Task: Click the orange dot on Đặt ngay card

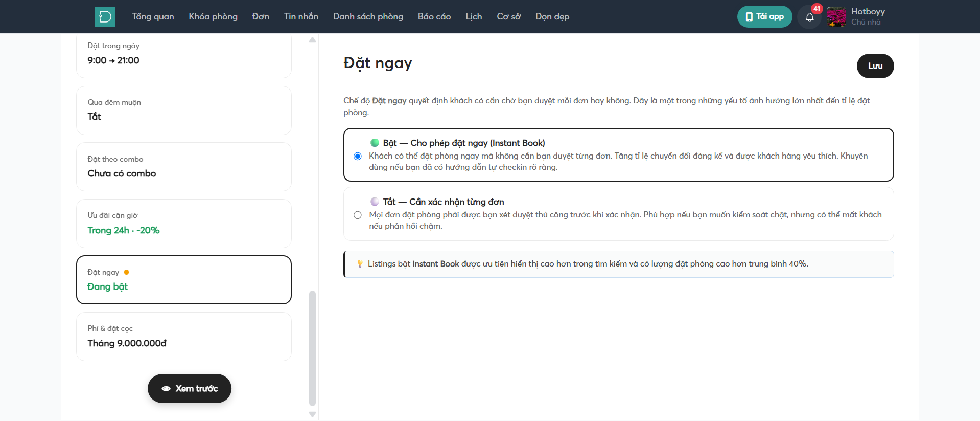Action: 126,272
